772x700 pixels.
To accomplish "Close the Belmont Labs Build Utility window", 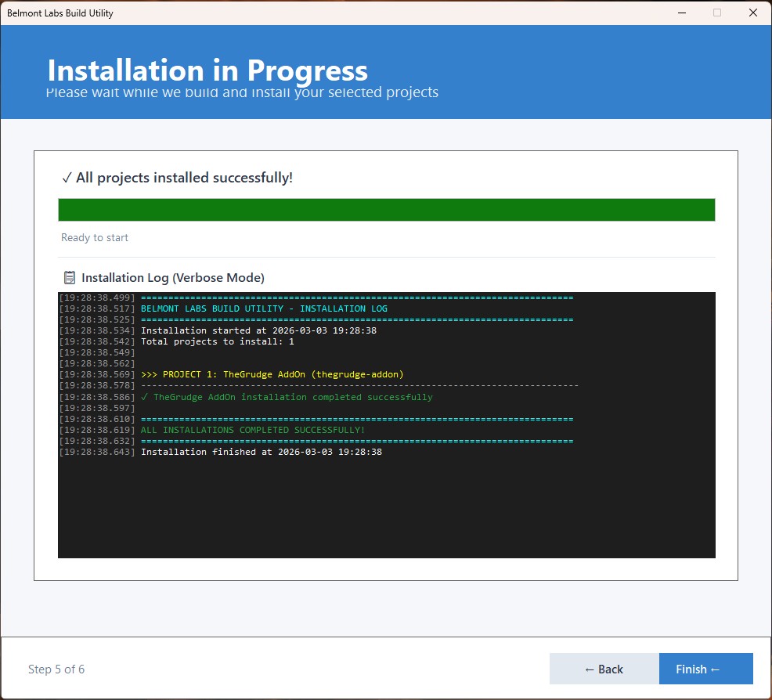I will click(752, 13).
